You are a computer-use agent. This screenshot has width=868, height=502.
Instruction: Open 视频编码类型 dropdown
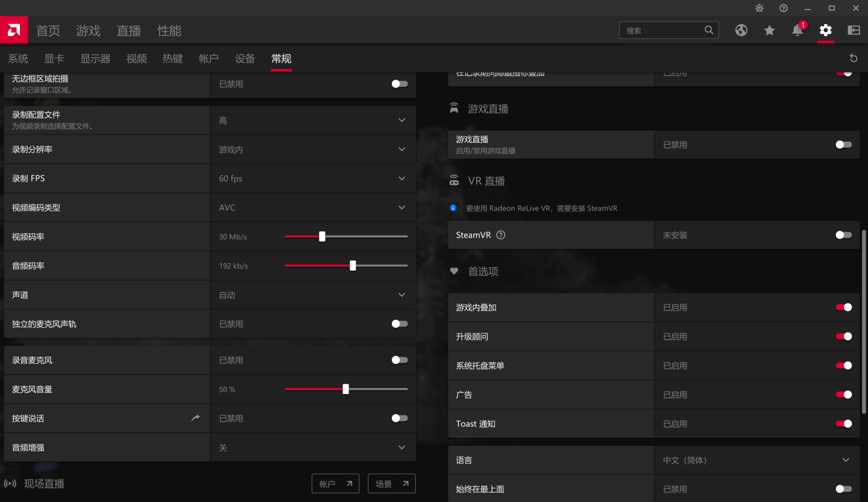coord(313,207)
